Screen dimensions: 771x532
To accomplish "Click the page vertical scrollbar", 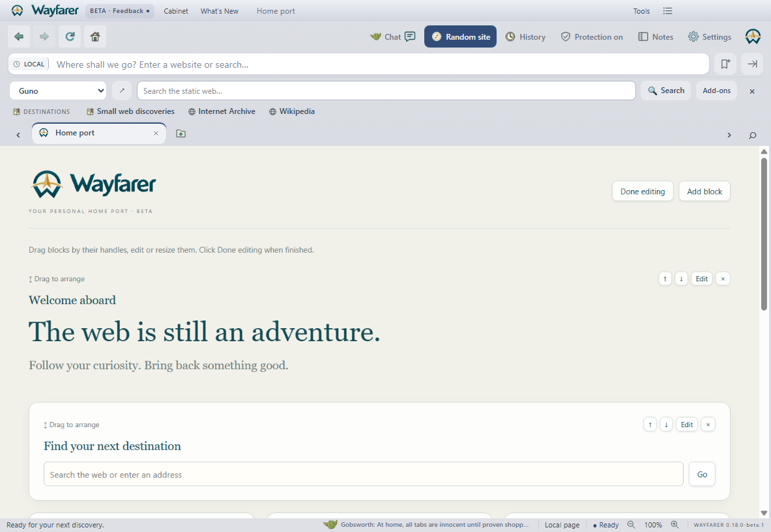I will point(764,234).
